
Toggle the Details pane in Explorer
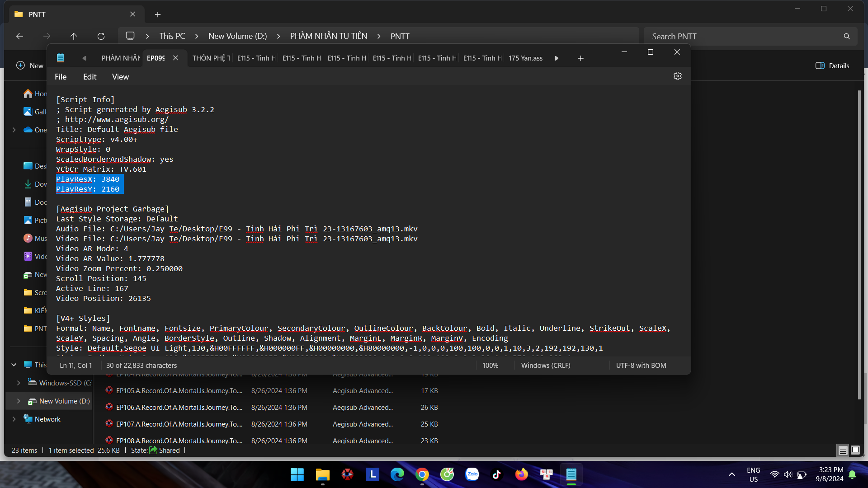[x=832, y=66]
